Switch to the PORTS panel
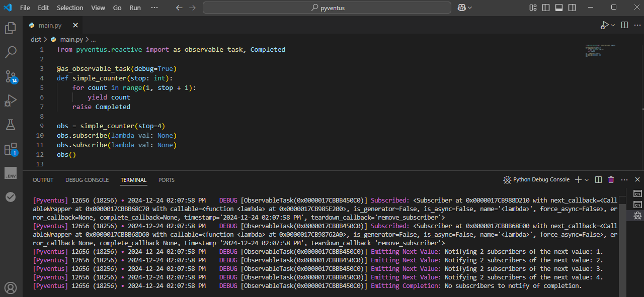Screen dimensions: 644x297 [166, 180]
